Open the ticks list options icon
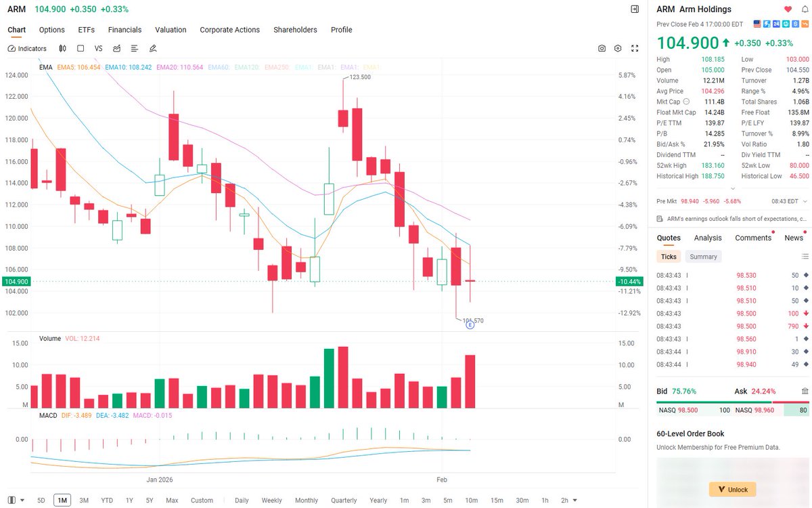 click(x=805, y=257)
